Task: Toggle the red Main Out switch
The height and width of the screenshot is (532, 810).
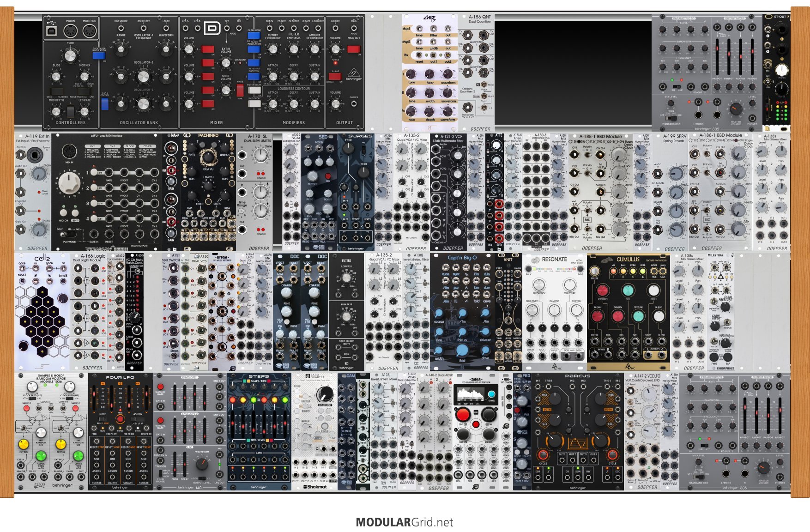Action: (354, 49)
